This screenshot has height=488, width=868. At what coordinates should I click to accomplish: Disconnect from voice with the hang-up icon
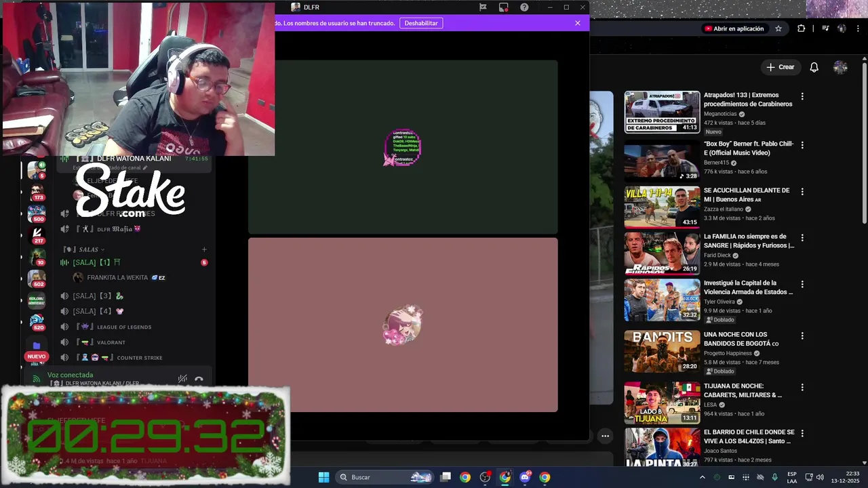[x=199, y=380]
